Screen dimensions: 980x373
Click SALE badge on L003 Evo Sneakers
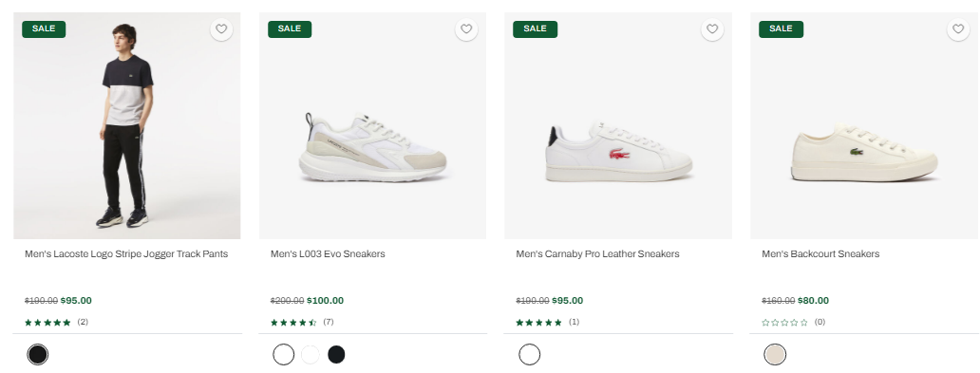click(290, 28)
